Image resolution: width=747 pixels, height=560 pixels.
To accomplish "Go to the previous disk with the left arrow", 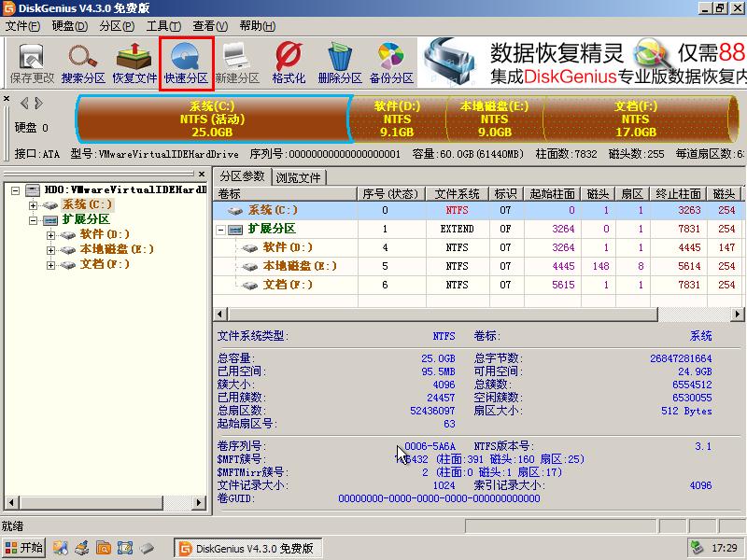I will click(x=24, y=103).
